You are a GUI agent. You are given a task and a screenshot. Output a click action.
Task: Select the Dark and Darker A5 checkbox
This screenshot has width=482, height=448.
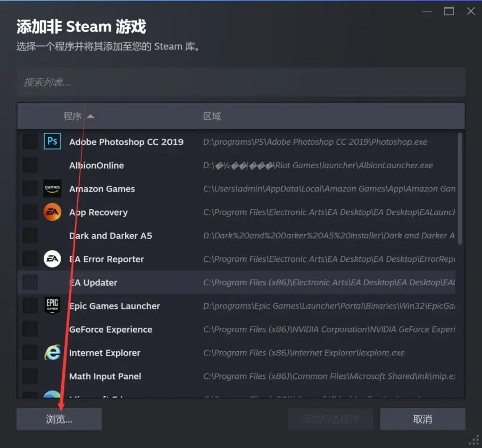[x=30, y=236]
